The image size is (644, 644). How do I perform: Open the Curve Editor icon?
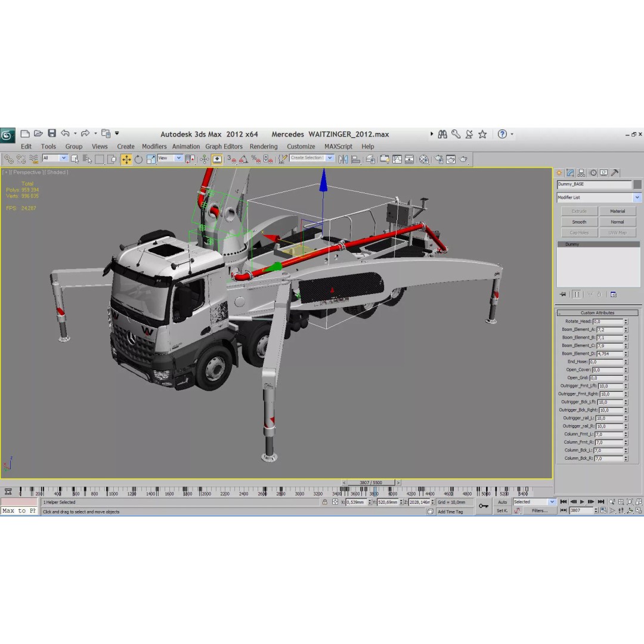[x=397, y=159]
